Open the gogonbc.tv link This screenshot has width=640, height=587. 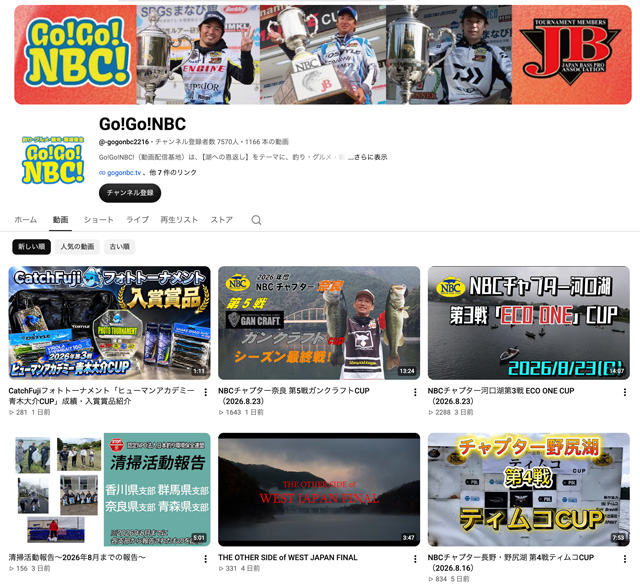tap(124, 173)
